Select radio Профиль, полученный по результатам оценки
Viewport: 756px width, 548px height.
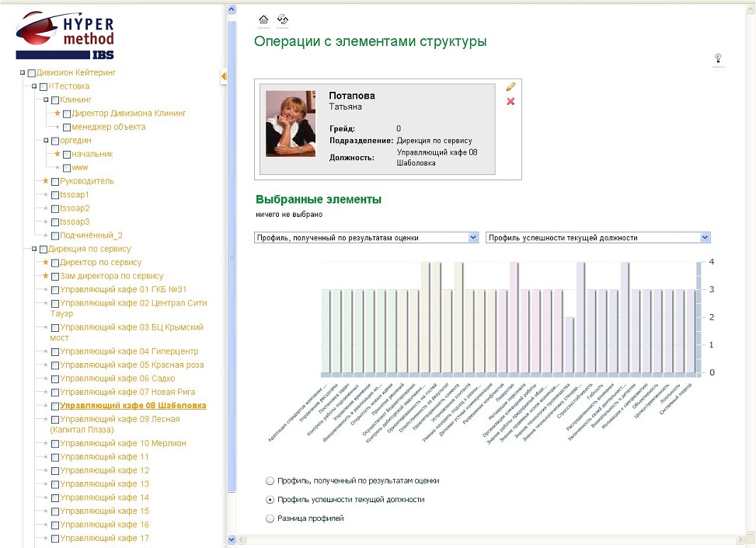click(270, 481)
